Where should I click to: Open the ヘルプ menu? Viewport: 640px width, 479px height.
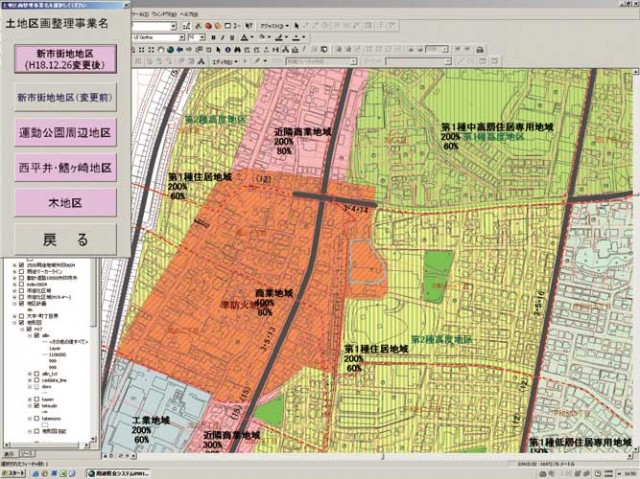pos(189,14)
